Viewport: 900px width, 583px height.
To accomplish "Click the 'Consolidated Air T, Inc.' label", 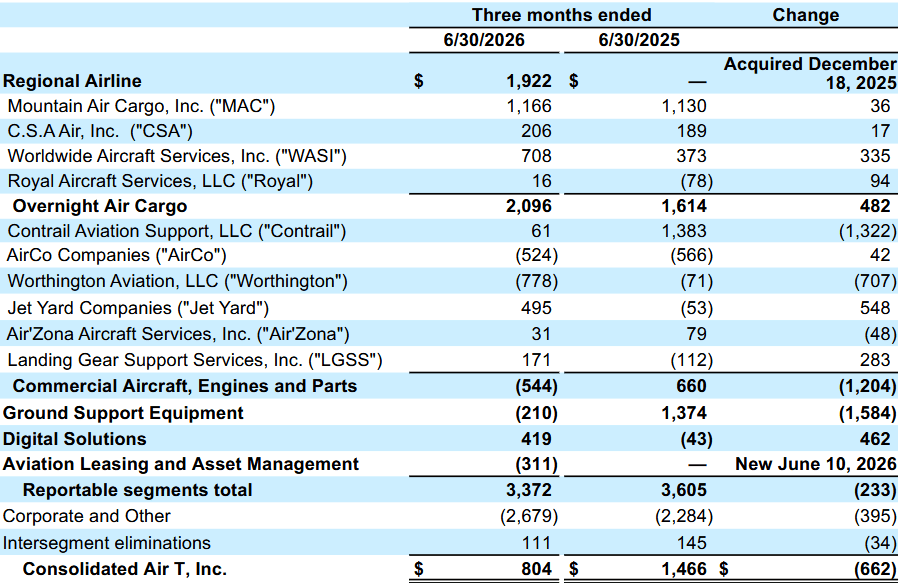I will point(125,569).
